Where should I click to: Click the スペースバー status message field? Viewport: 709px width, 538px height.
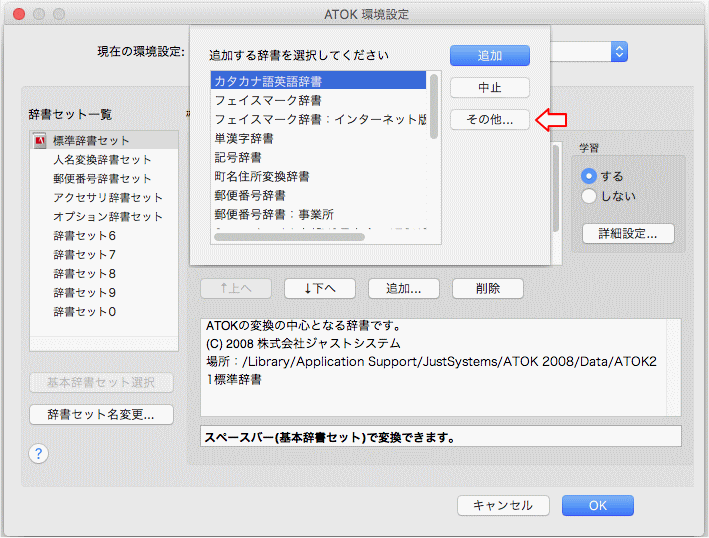441,437
